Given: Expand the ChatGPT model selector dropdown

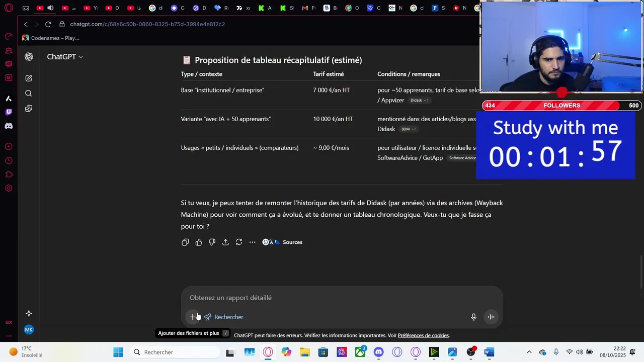Looking at the screenshot, I should [x=65, y=57].
